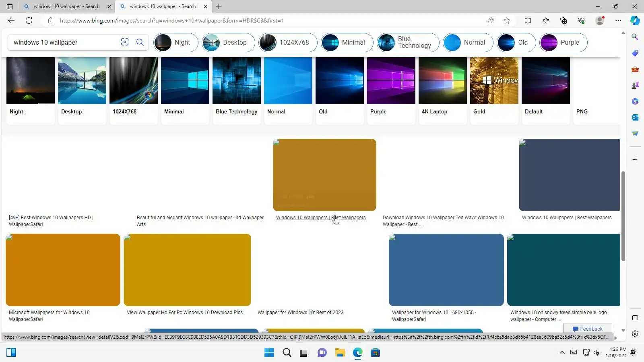This screenshot has height=362, width=644.
Task: Open sidebar Outlook icon
Action: point(635,117)
